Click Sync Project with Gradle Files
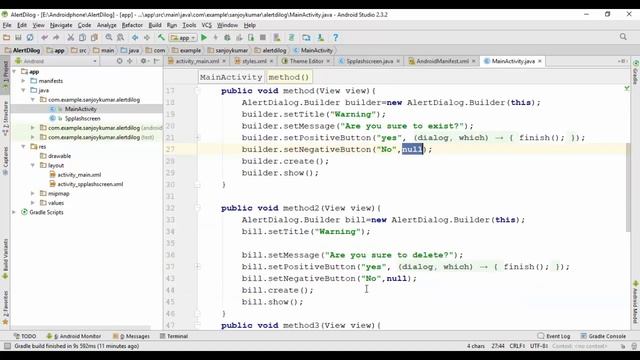This screenshot has width=640, height=360. 291,38
